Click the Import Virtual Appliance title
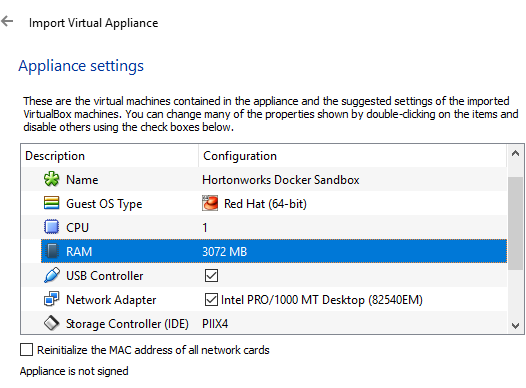 click(x=94, y=23)
